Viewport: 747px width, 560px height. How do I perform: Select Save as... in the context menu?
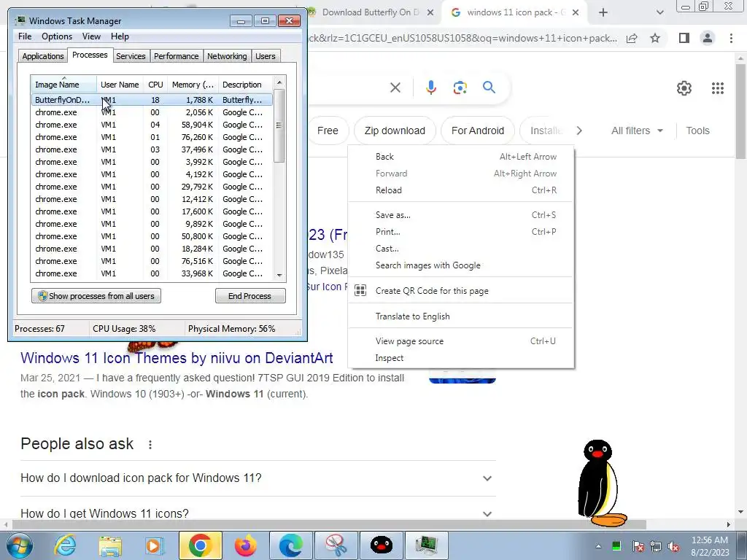click(461, 215)
